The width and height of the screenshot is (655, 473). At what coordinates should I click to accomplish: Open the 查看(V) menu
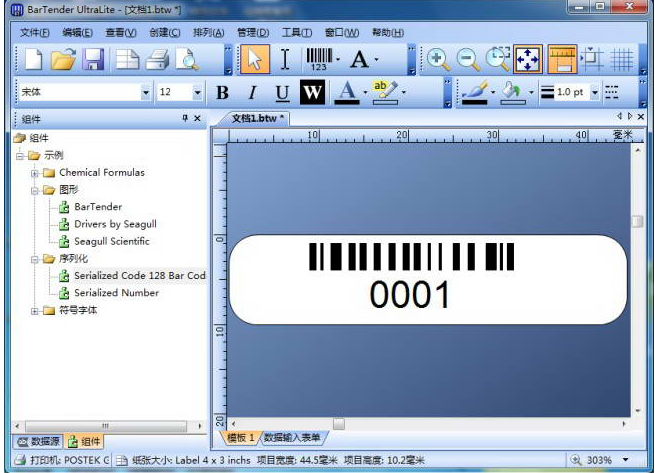click(121, 33)
